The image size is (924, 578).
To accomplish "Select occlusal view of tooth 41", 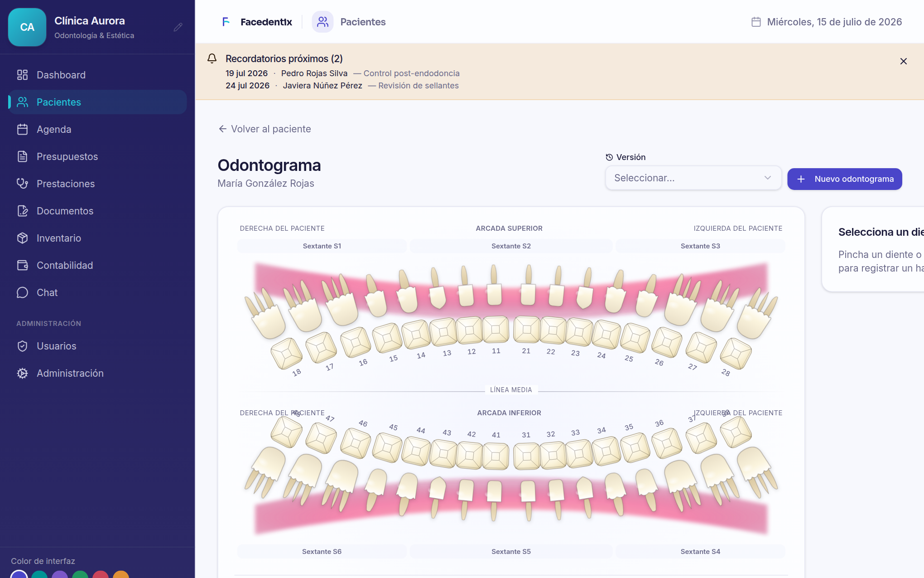I will pos(496,456).
